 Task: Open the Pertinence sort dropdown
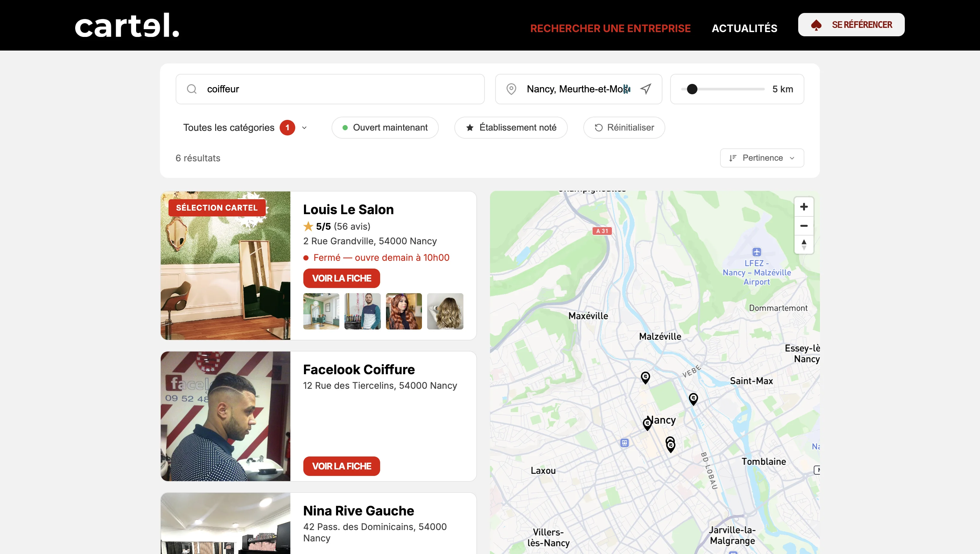pyautogui.click(x=762, y=158)
